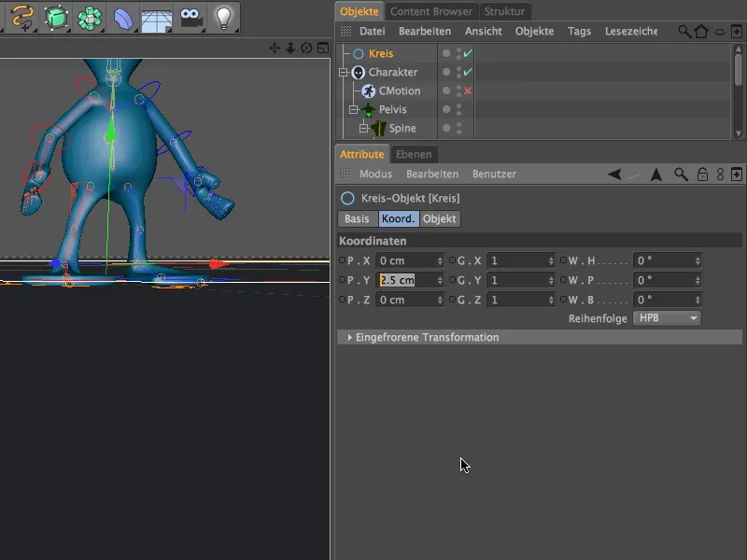Select the Bend deformer tool icon
747x560 pixels.
[x=123, y=18]
